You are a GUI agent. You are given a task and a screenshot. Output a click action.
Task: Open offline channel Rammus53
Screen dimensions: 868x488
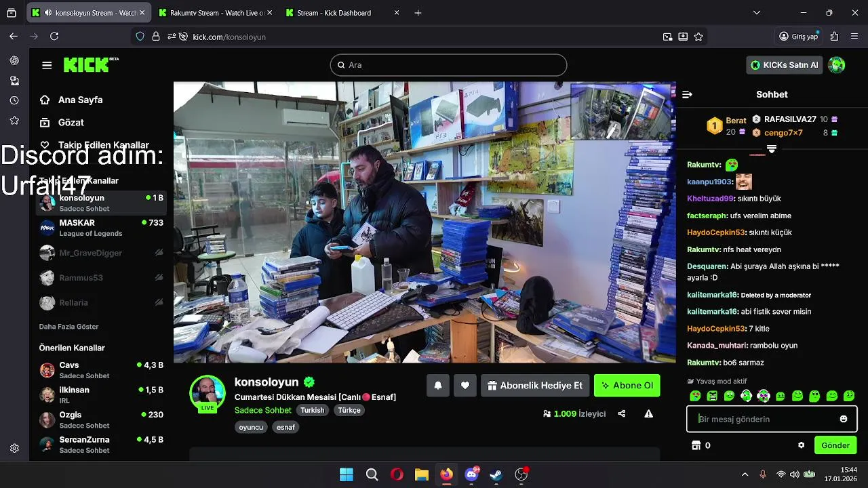point(102,278)
